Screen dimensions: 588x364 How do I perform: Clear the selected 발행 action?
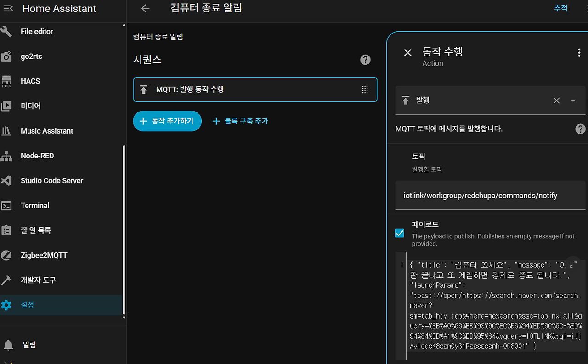click(556, 101)
